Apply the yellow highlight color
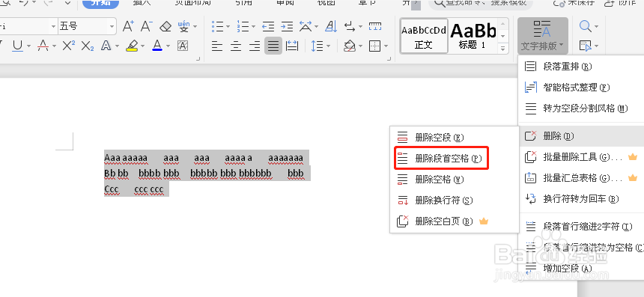This screenshot has height=297, width=644. coord(132,46)
